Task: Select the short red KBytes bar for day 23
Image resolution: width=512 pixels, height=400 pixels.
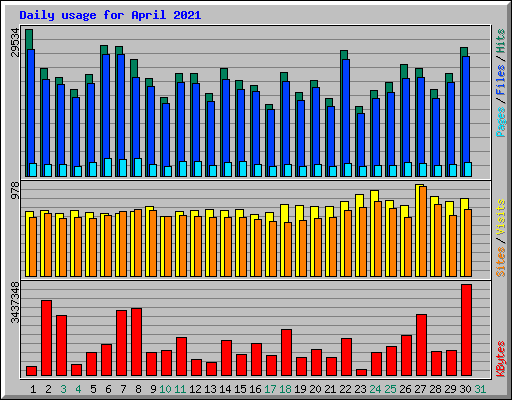Action: point(361,372)
